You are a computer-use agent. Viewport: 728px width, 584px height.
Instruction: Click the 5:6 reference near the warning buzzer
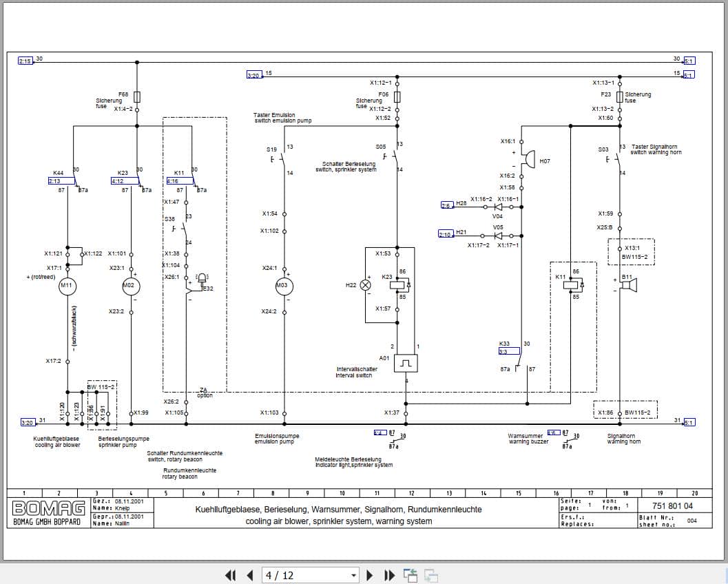[x=554, y=432]
